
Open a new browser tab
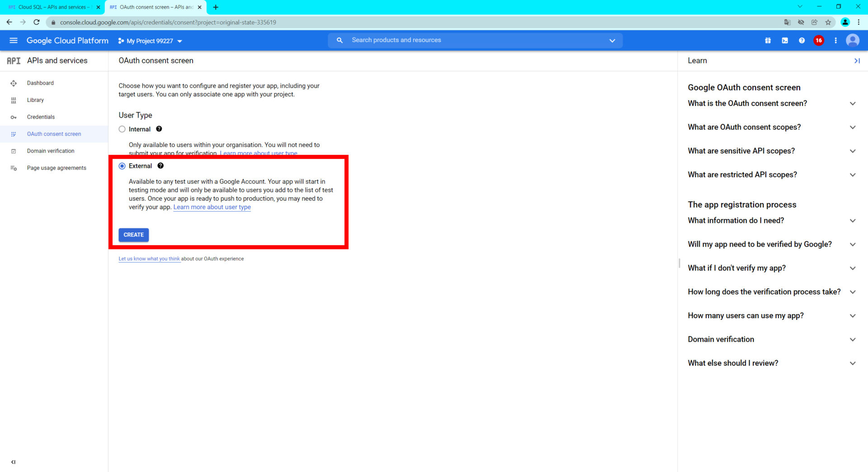(216, 7)
